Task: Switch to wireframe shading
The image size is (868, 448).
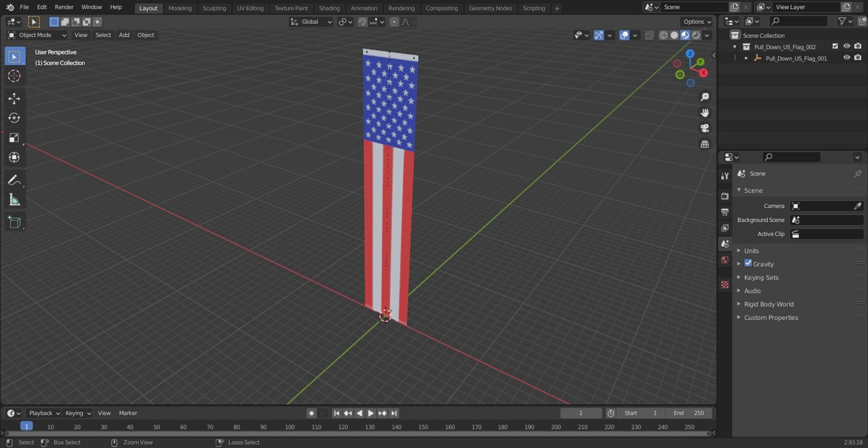Action: 663,35
